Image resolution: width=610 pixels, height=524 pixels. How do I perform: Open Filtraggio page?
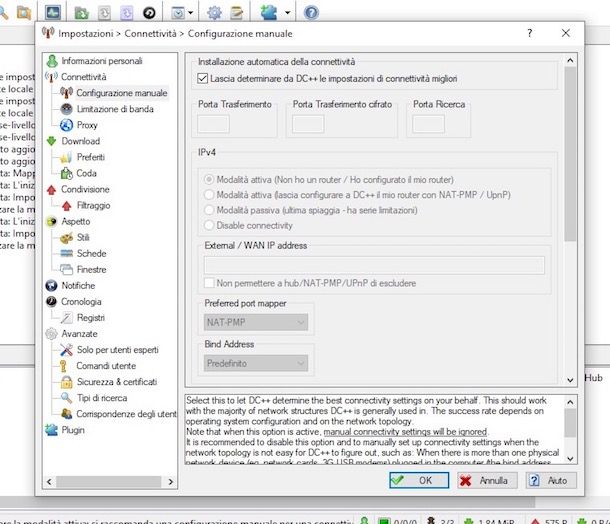point(93,205)
